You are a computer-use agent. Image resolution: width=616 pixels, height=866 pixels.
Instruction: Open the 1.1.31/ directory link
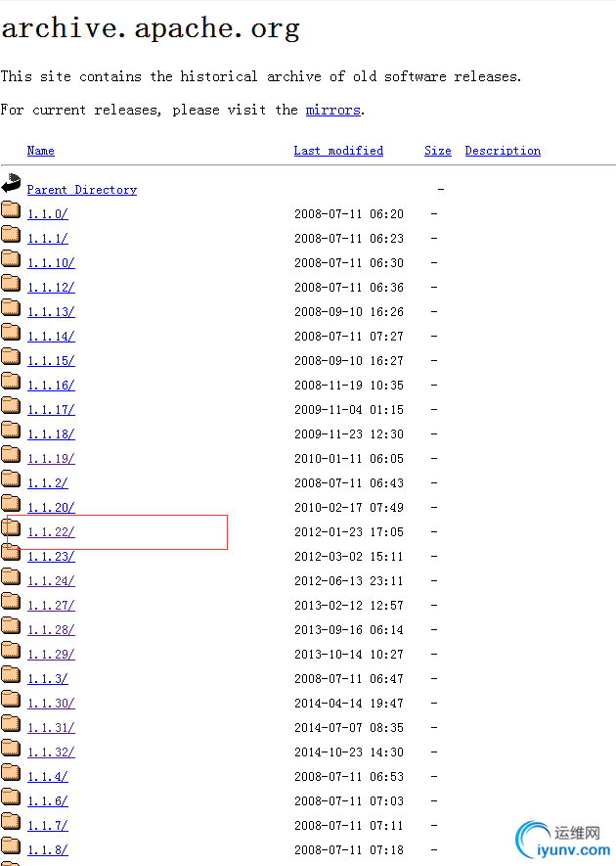[51, 728]
